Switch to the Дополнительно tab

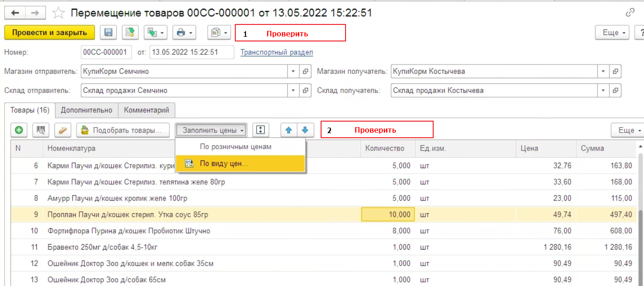point(87,111)
